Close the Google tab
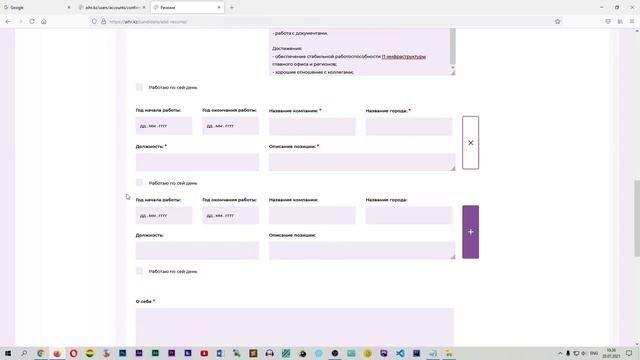Screen dimensions: 640x360 pyautogui.click(x=69, y=7)
